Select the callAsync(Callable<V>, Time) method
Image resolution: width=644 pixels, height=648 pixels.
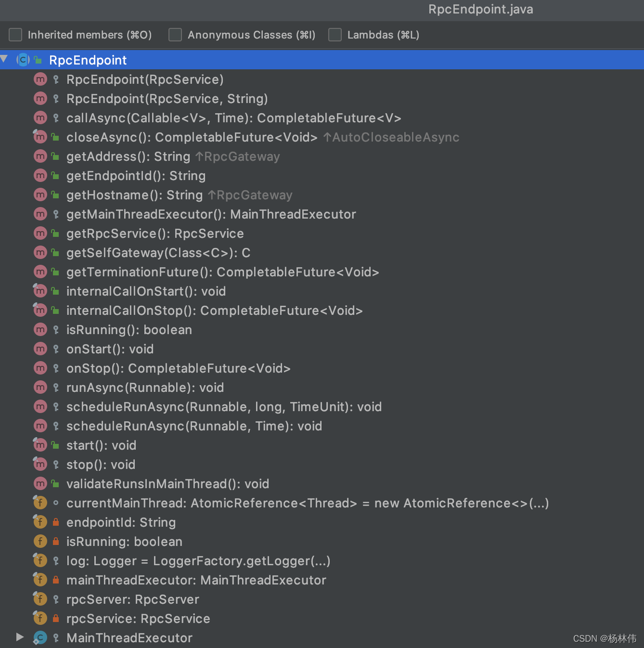tap(233, 118)
